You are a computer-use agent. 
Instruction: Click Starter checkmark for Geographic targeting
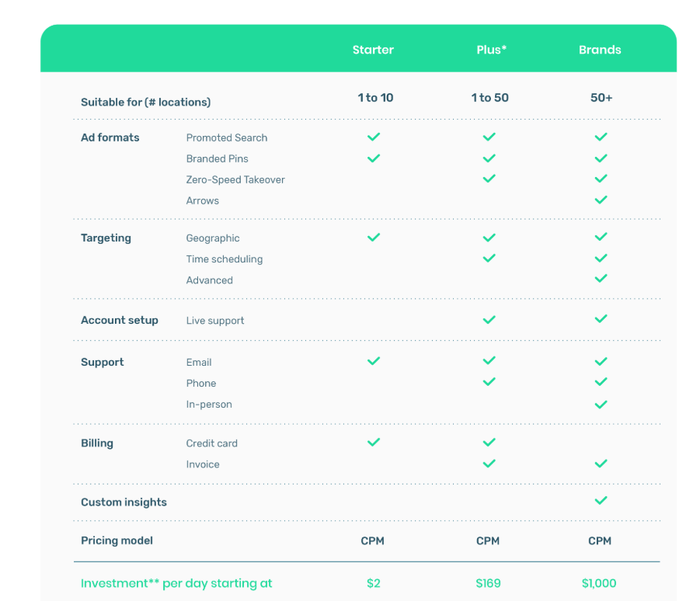pyautogui.click(x=373, y=237)
